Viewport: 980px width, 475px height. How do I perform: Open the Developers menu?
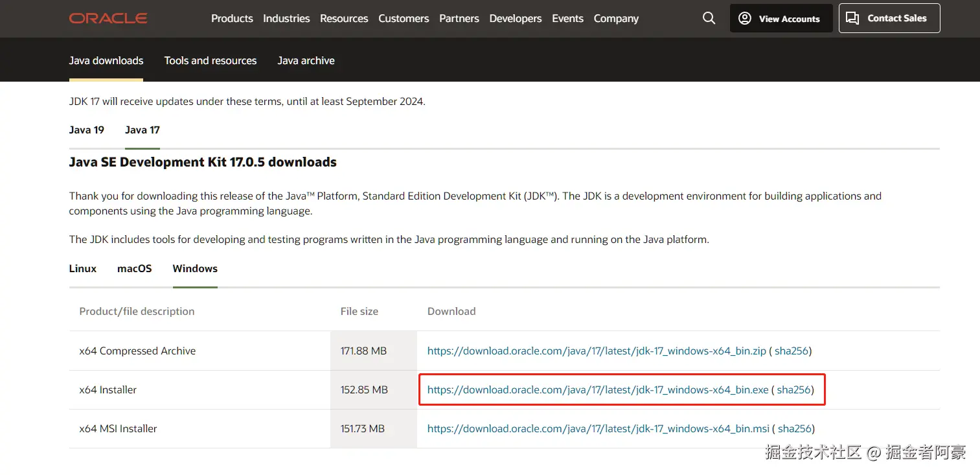coord(516,18)
